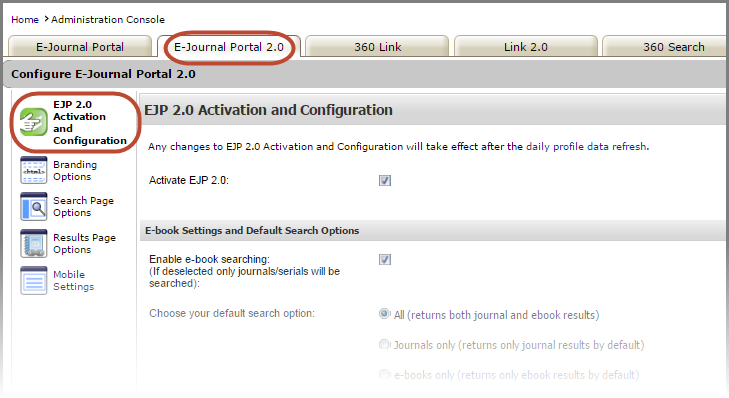
Task: Click the Mobile Settings icon
Action: [x=33, y=280]
